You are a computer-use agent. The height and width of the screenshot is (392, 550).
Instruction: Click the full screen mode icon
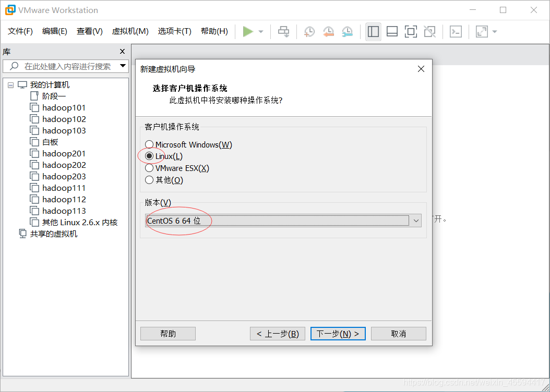tap(411, 31)
